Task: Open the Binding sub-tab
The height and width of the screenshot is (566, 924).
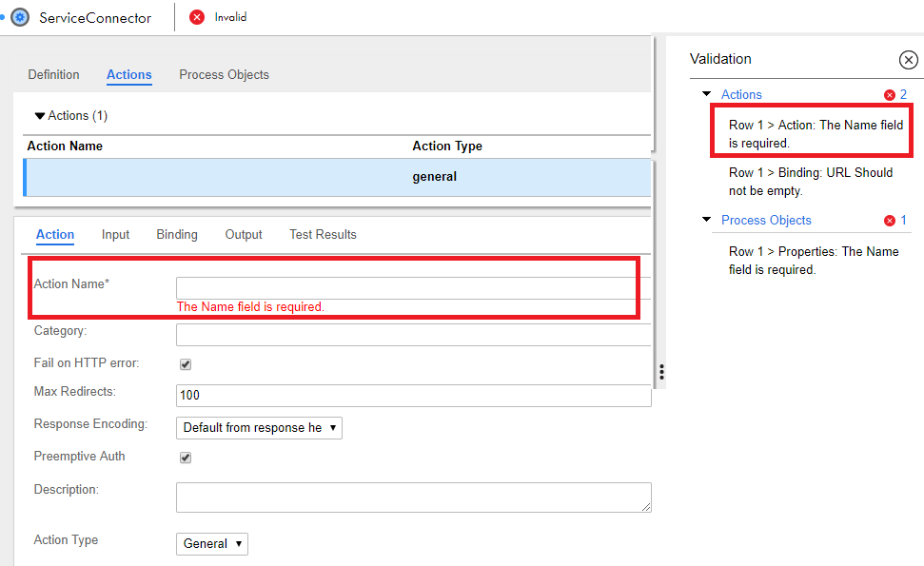Action: tap(177, 234)
